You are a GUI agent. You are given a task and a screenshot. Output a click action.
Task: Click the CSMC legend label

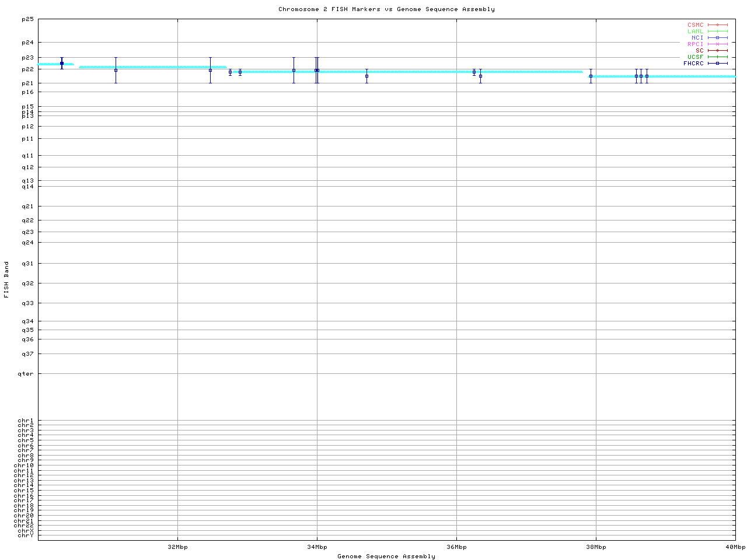695,25
